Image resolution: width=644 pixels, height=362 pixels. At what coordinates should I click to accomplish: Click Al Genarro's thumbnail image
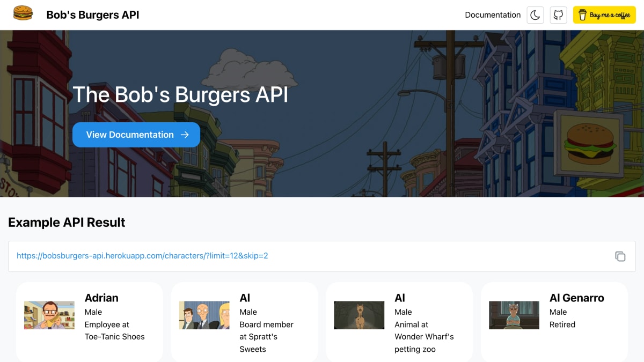pyautogui.click(x=514, y=315)
